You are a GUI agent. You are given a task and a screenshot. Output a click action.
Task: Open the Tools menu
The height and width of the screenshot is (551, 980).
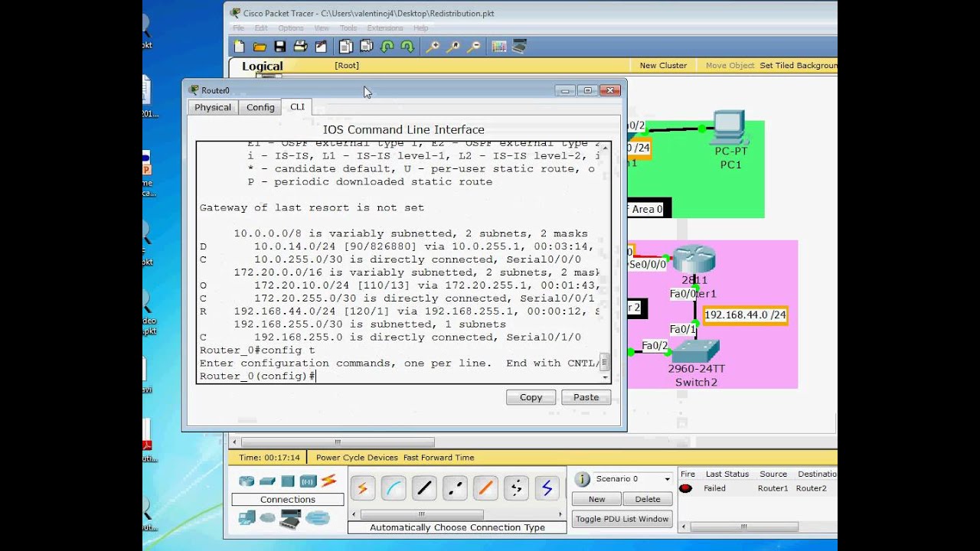click(348, 28)
